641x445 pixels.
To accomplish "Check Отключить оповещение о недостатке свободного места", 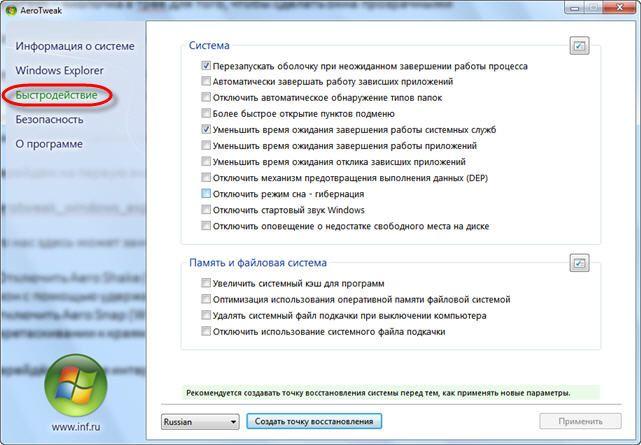I will 206,226.
